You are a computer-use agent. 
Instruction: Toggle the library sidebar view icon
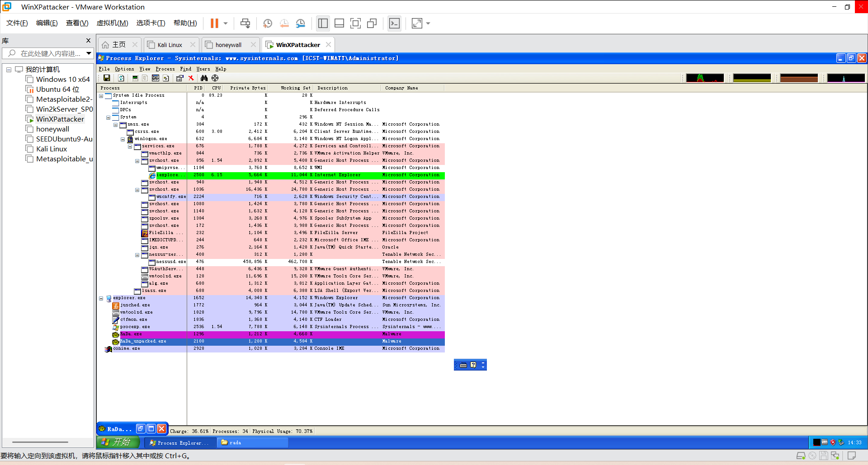tap(323, 23)
